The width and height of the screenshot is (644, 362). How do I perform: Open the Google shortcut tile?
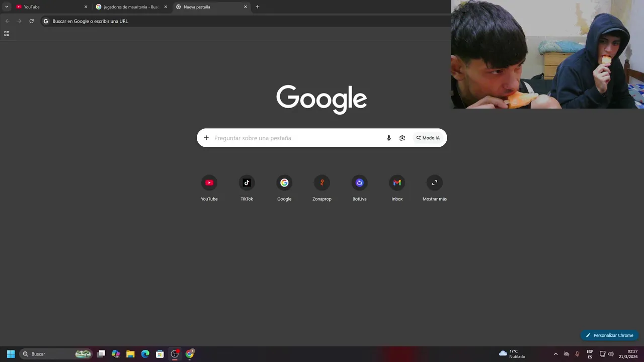(284, 189)
